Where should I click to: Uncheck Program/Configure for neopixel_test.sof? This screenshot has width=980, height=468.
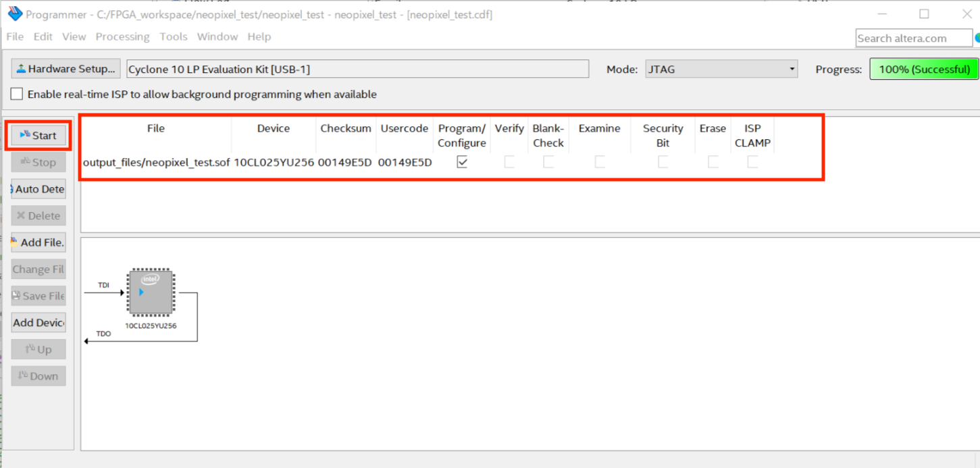pos(462,162)
